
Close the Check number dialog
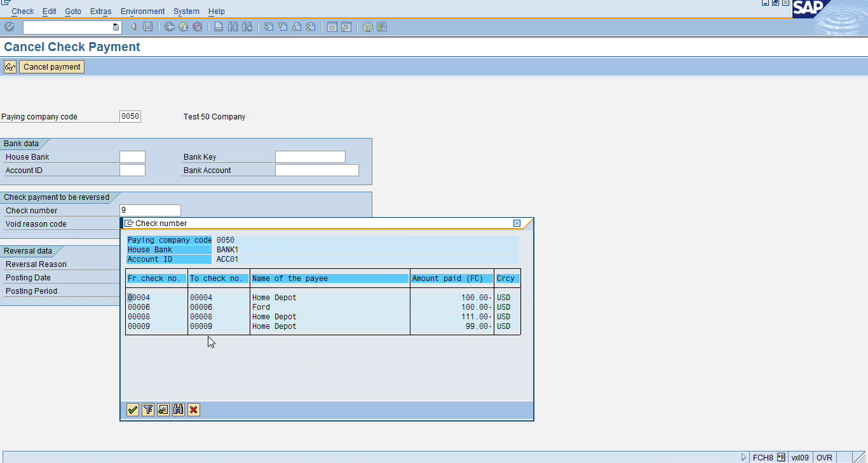pos(517,224)
